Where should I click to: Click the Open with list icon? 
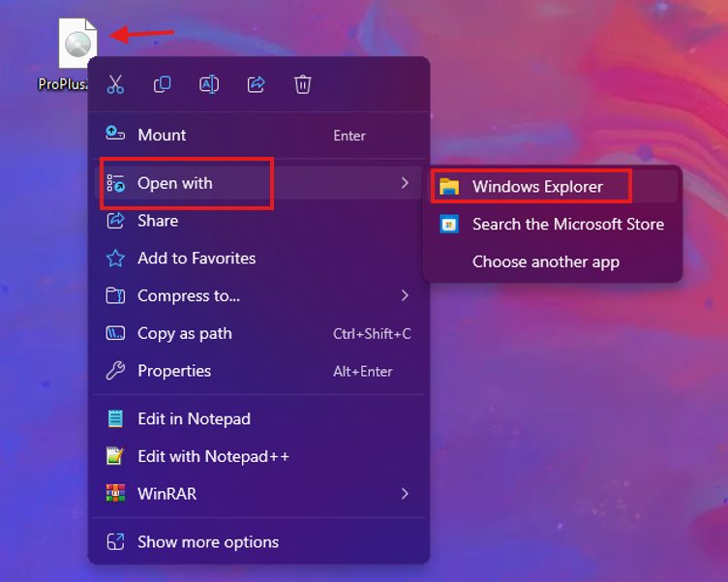115,183
